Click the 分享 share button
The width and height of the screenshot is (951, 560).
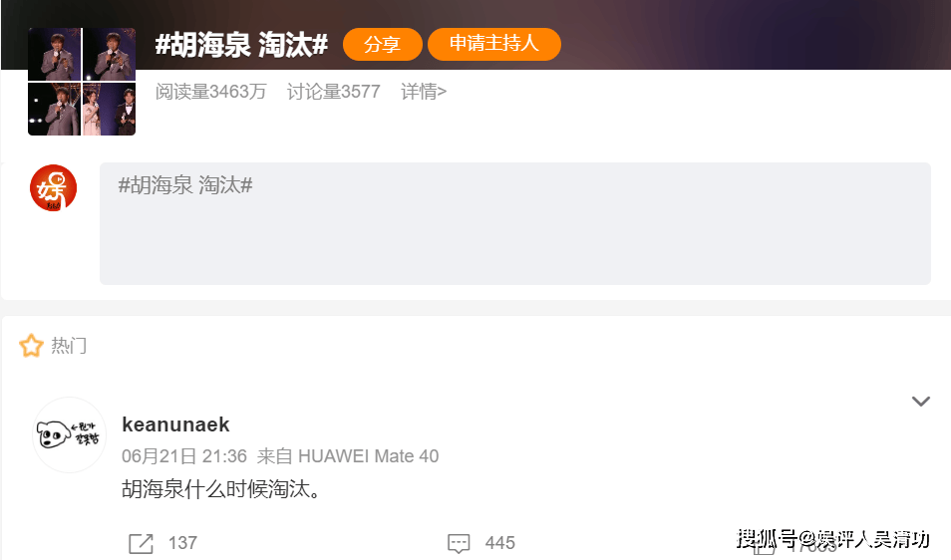point(383,44)
